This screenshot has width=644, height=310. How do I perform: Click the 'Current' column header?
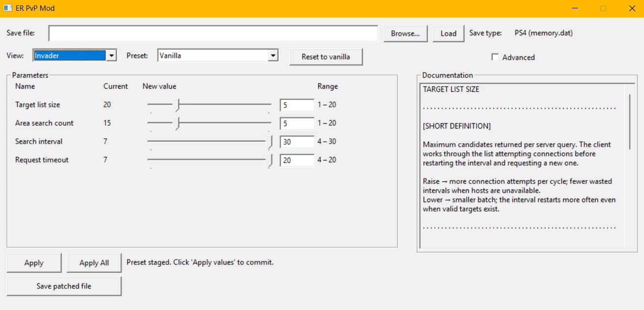116,86
